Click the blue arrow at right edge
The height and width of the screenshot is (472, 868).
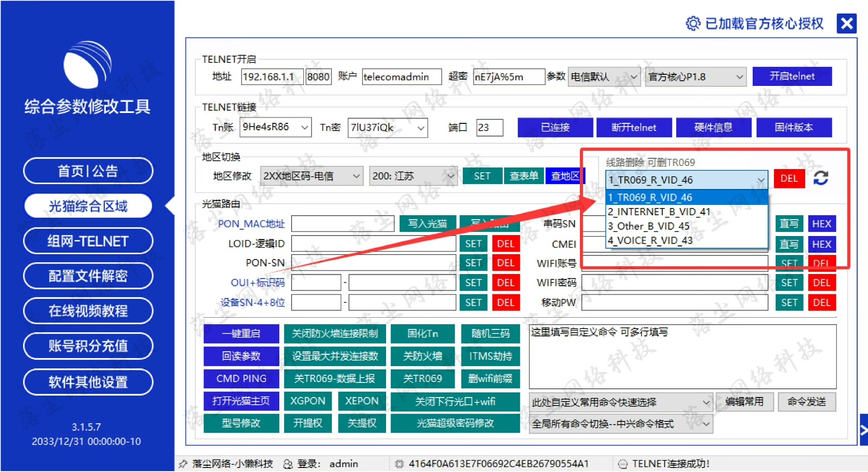(x=863, y=430)
